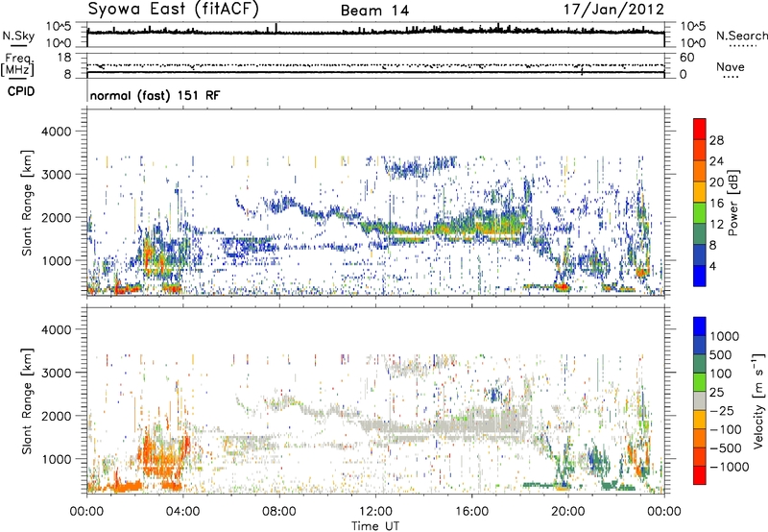The height and width of the screenshot is (532, 768).
Task: Click the '4000' tick of the power panel
Action: point(57,132)
